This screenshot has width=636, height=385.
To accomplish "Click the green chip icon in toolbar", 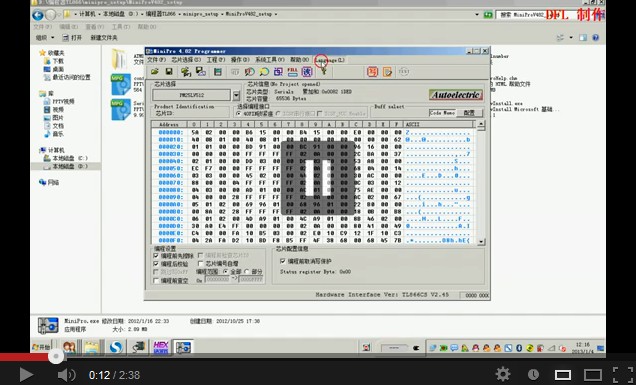I will 218,72.
